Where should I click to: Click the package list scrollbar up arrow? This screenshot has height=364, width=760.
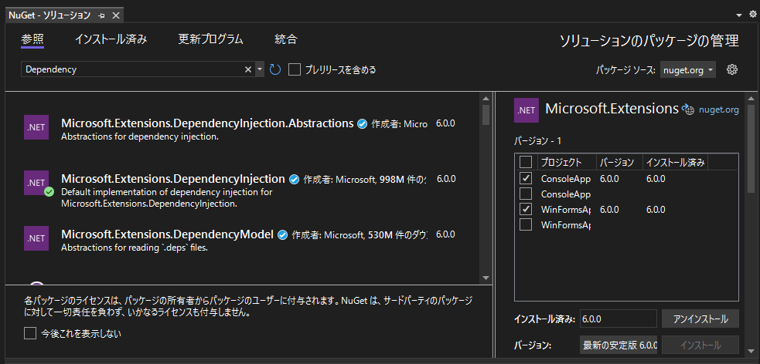tap(486, 98)
